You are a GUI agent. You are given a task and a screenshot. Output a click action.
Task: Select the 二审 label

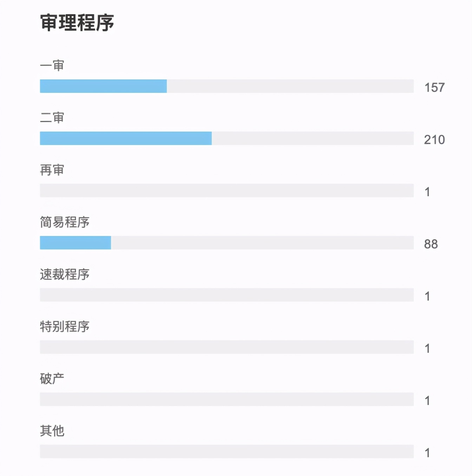click(x=52, y=118)
